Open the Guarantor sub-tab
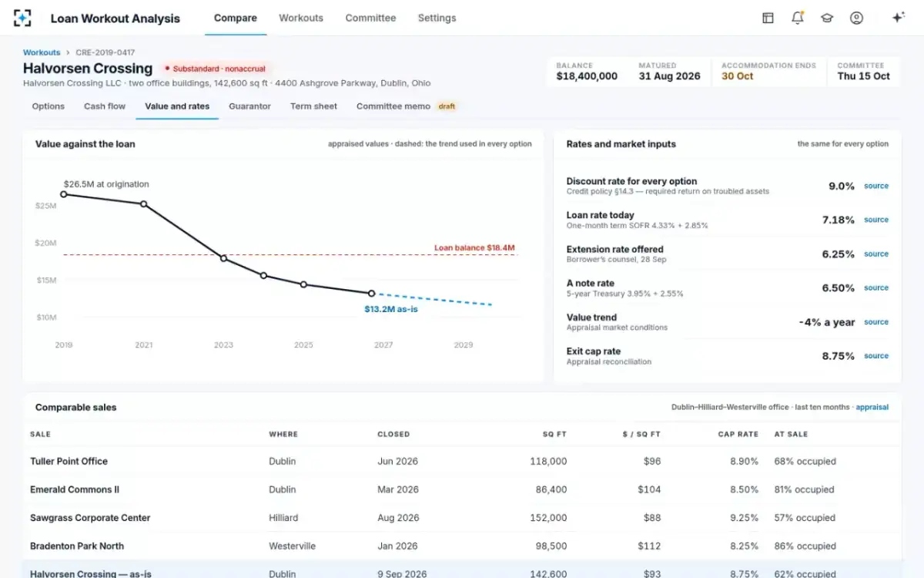This screenshot has height=578, width=924. [x=249, y=106]
